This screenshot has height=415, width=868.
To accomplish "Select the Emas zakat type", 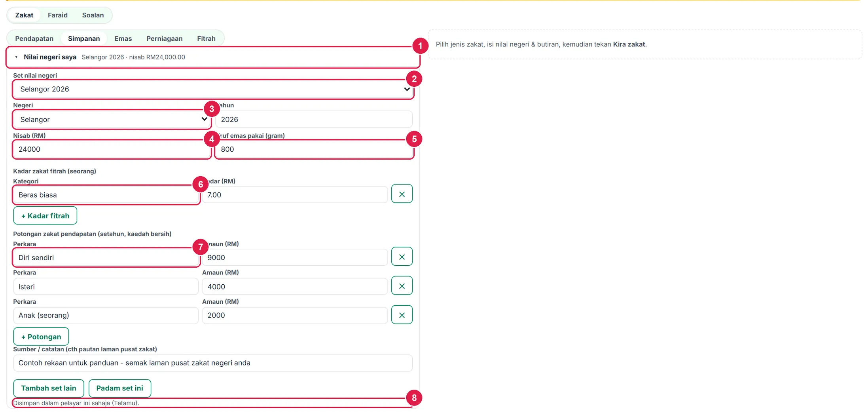I will [x=123, y=38].
